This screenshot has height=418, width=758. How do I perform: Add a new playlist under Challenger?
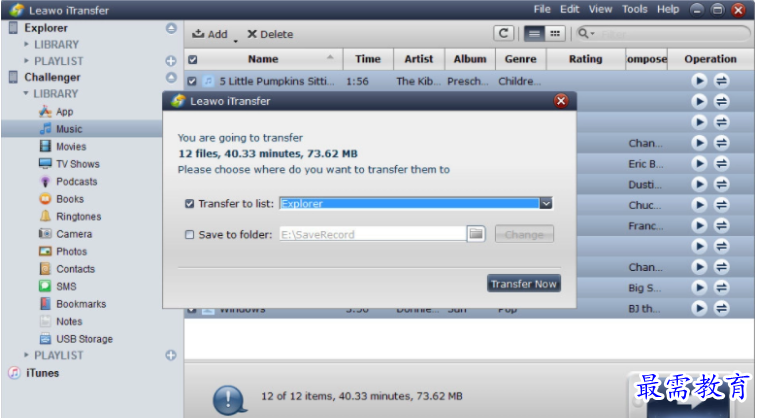point(171,356)
